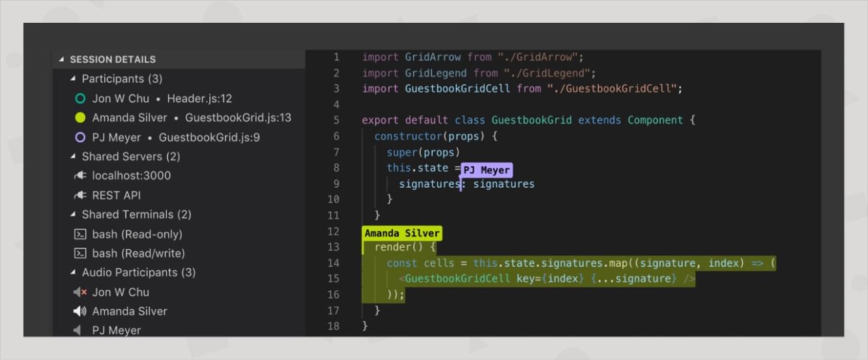Click line number 18 in the gutter
868x360 pixels.
pyautogui.click(x=333, y=326)
